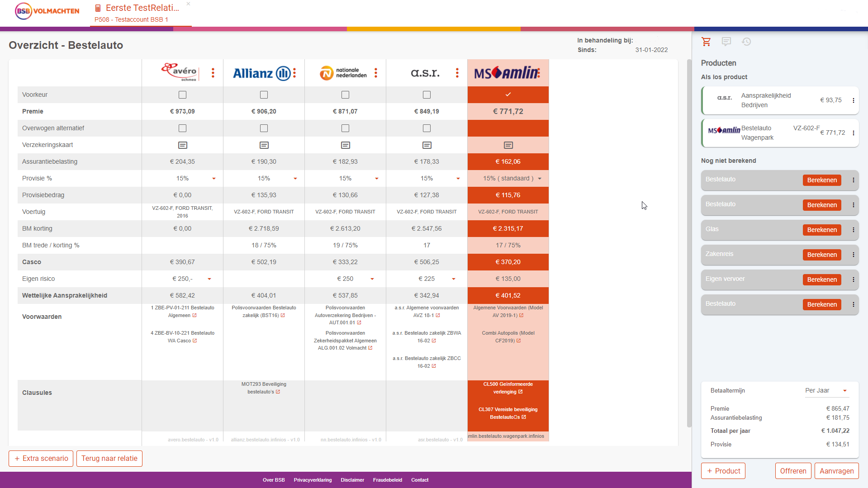Open external link icon for CL500 clause
This screenshot has width=868, height=488.
[x=521, y=392]
